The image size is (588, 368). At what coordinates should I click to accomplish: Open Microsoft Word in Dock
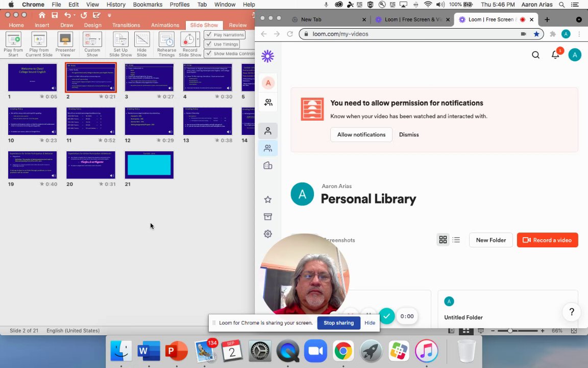pos(149,351)
